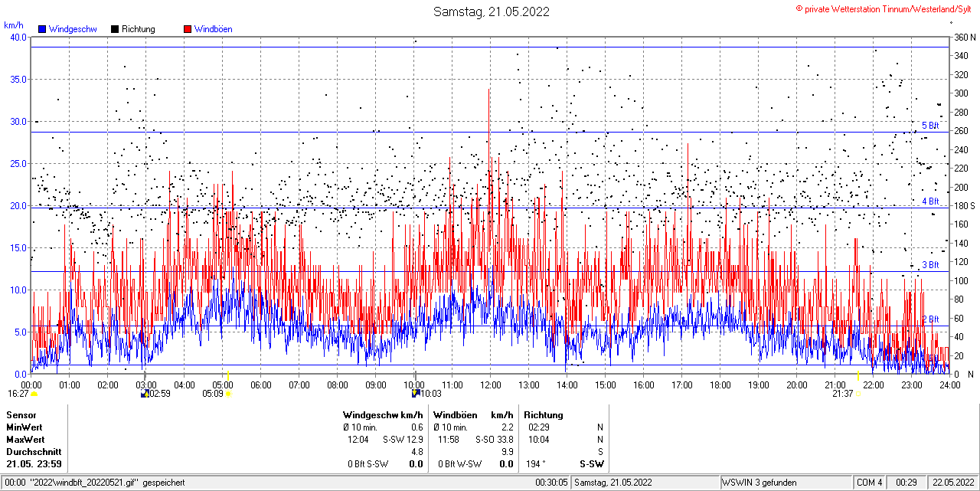This screenshot has height=491, width=980.
Task: Click the 3 Bft line label
Action: click(930, 265)
